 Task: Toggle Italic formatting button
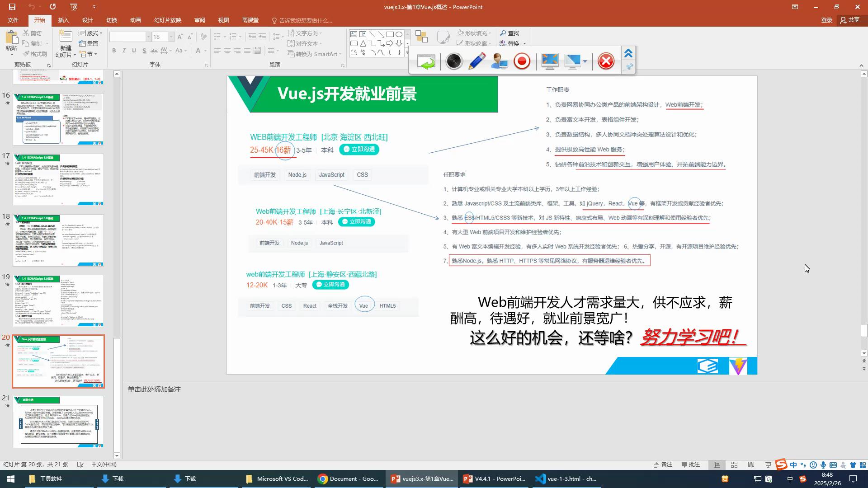point(124,51)
